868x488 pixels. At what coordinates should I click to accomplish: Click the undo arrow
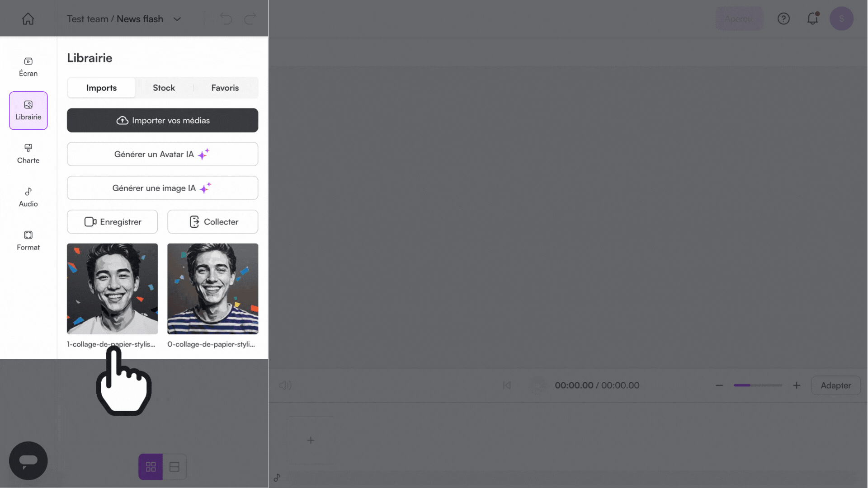tap(226, 19)
